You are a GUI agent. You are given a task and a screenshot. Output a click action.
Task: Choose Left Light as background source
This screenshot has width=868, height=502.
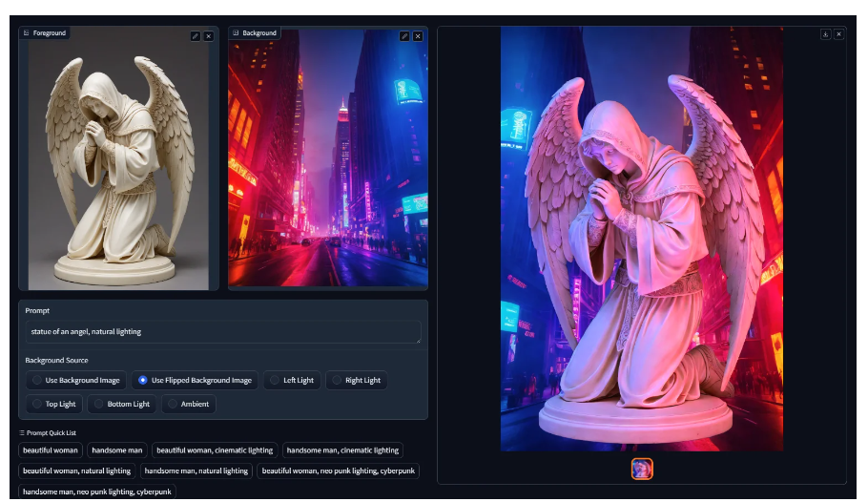point(292,380)
